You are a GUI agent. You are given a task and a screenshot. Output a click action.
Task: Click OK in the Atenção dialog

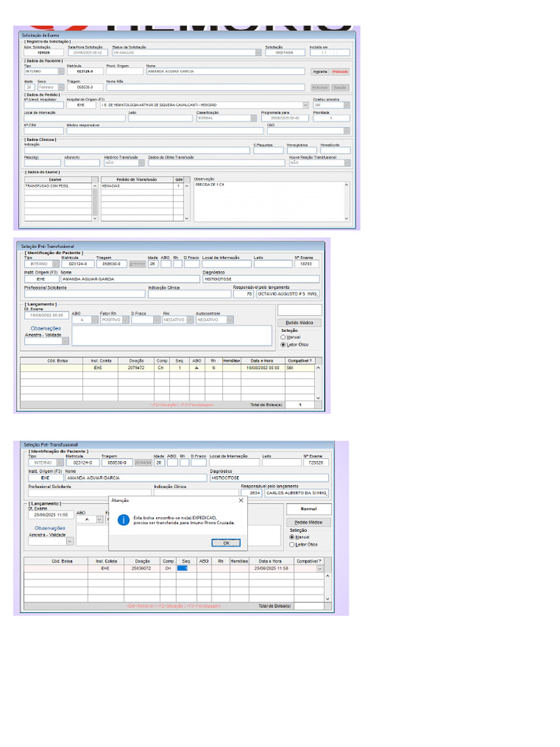226,543
